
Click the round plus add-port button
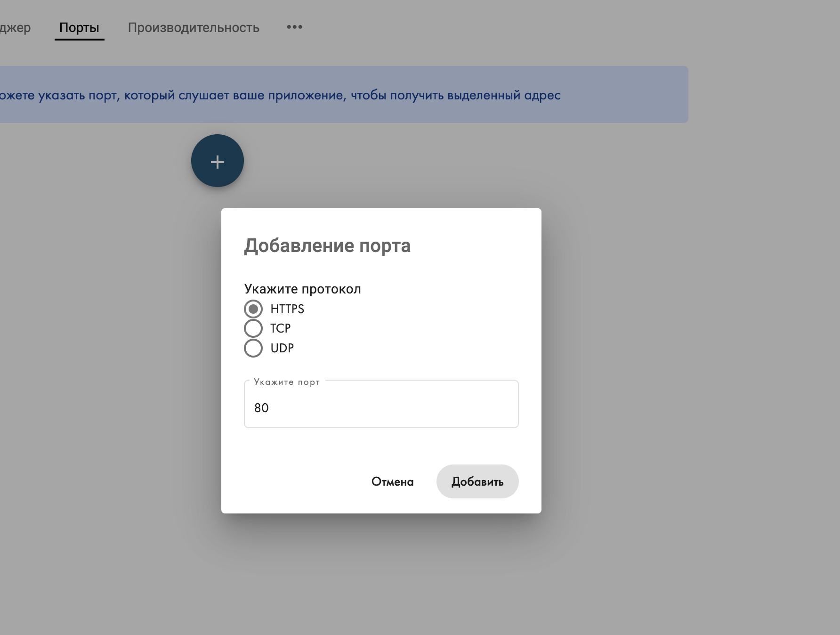pyautogui.click(x=217, y=161)
